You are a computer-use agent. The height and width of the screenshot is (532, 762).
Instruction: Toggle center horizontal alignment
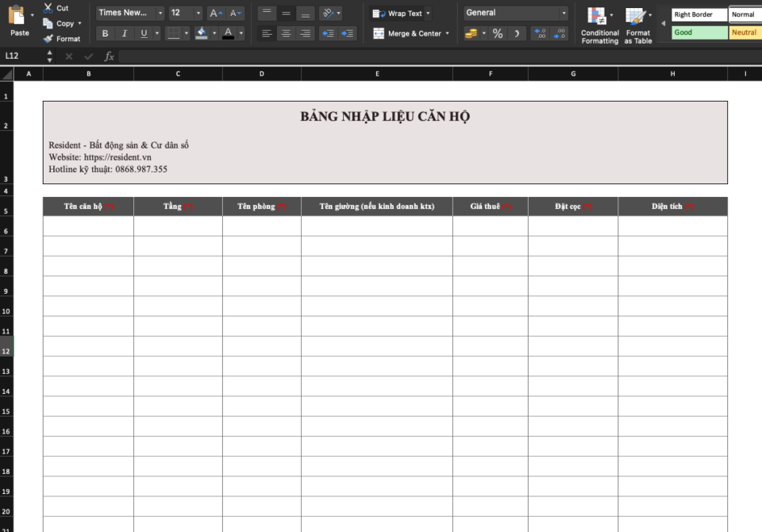(x=286, y=33)
